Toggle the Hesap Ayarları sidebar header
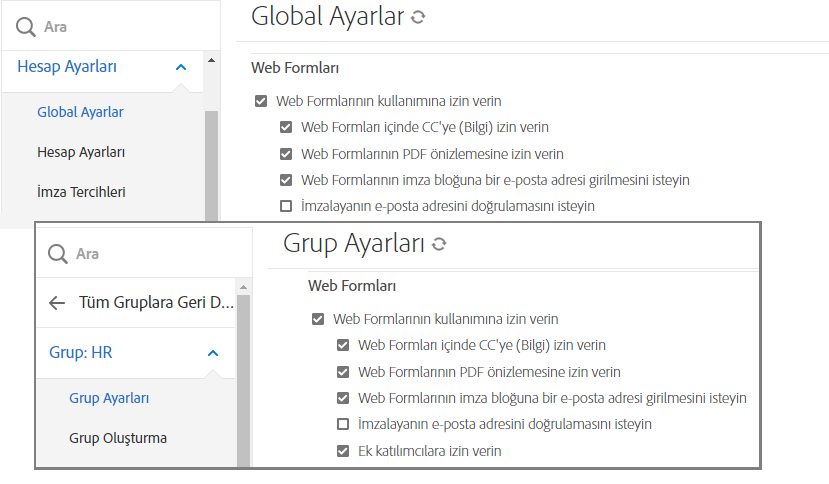 pos(67,67)
